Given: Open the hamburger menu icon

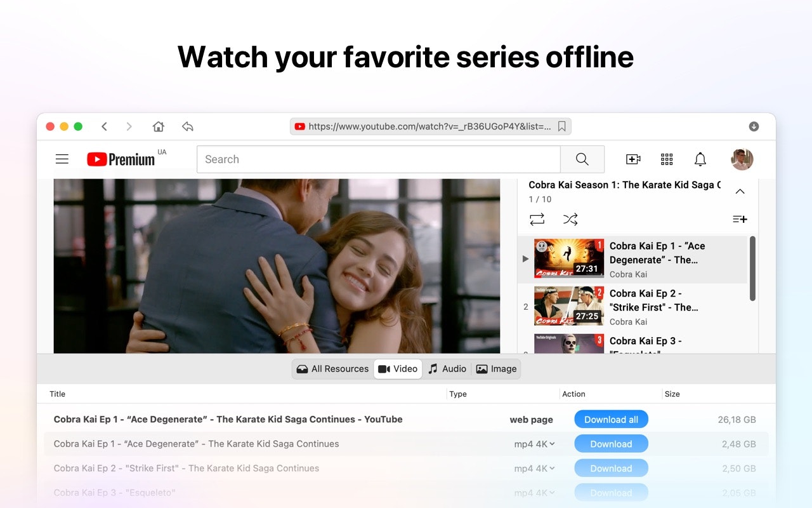Looking at the screenshot, I should click(62, 159).
